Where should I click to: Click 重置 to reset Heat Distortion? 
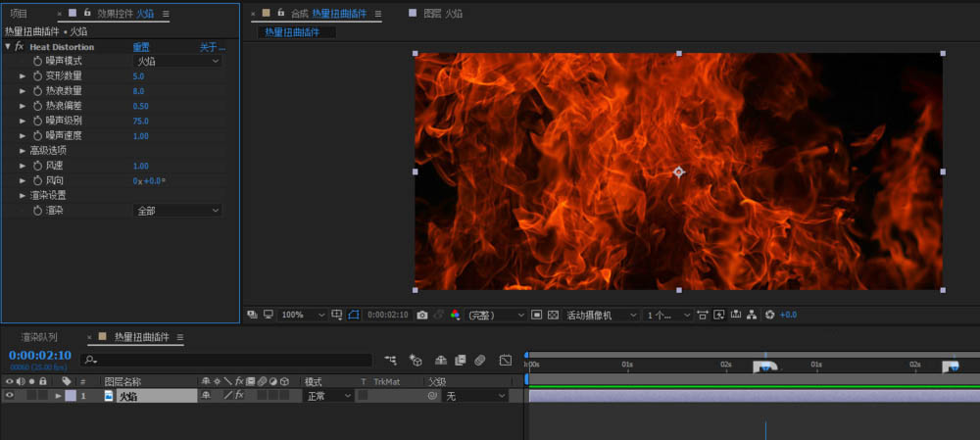141,47
